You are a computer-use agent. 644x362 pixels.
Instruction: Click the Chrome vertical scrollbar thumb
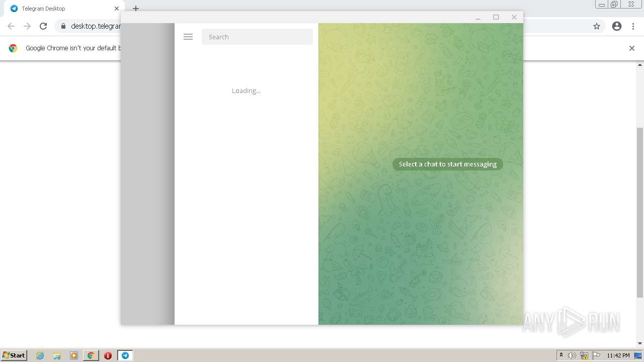coord(640,213)
